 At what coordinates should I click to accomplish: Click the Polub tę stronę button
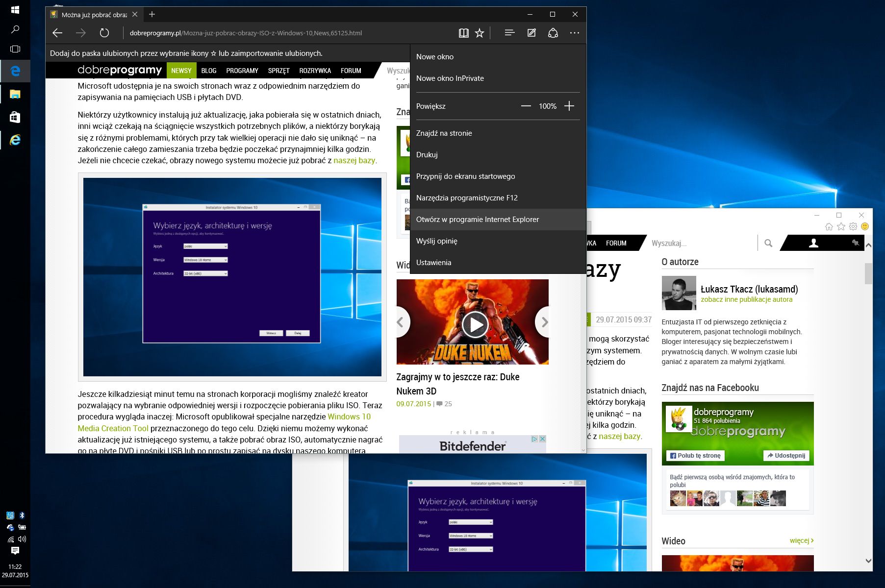tap(695, 455)
